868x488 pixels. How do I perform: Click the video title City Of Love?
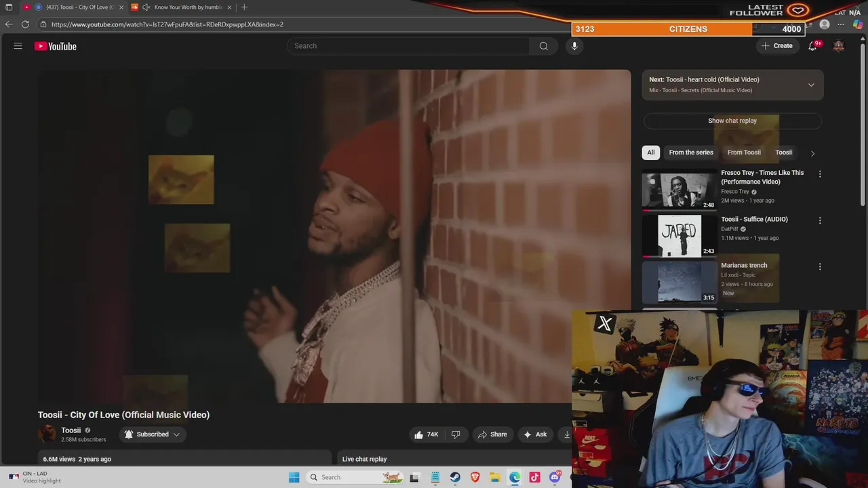tap(123, 415)
